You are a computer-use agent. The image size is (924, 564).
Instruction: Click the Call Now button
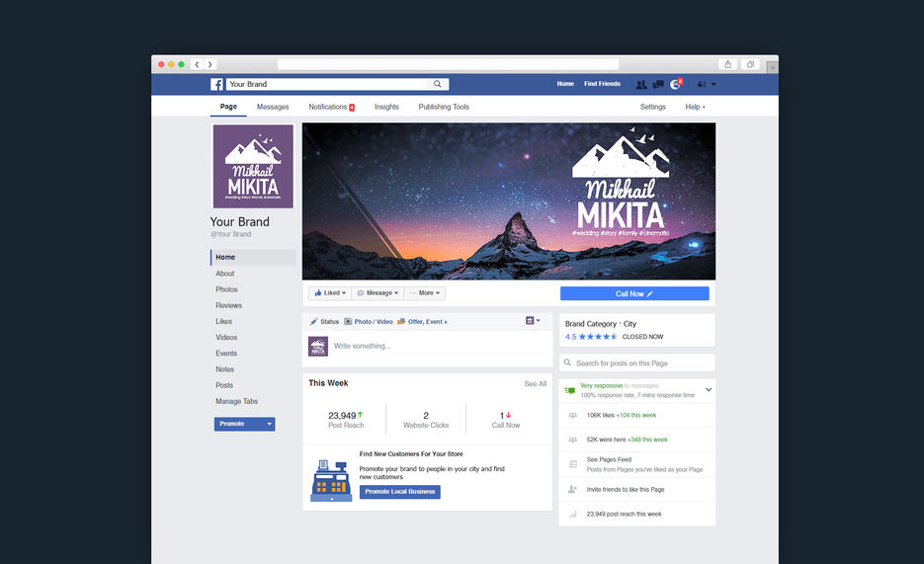point(634,293)
